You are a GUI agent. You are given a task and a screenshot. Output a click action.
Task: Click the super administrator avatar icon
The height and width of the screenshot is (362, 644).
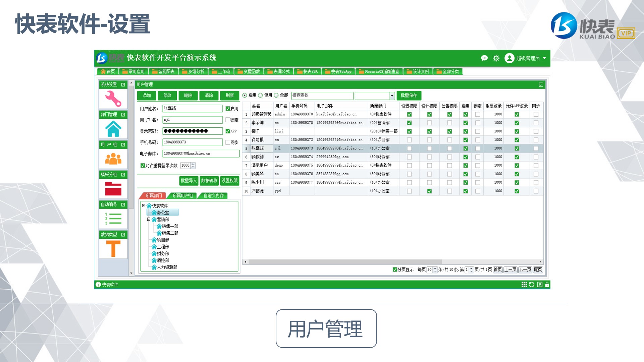click(x=509, y=58)
